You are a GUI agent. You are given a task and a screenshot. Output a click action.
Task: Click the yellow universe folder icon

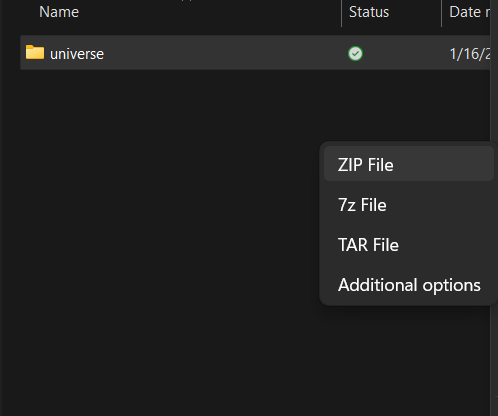35,53
